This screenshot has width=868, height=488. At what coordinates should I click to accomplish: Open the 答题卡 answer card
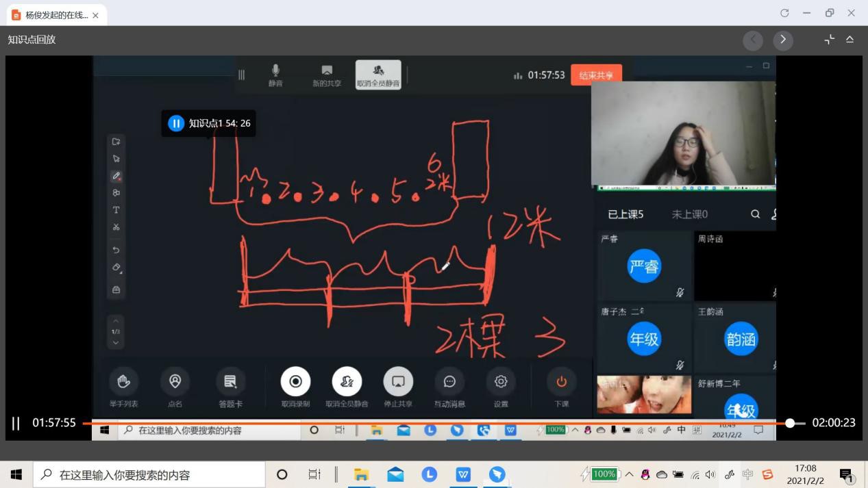[x=230, y=388]
